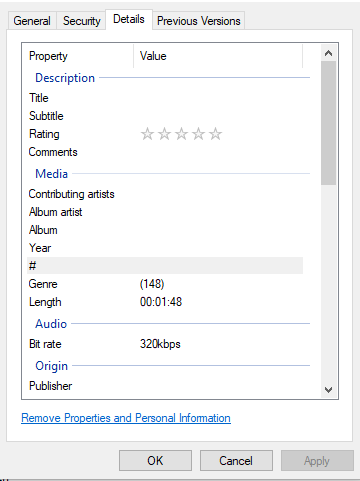
Task: Click the Property column header
Action: (x=80, y=56)
